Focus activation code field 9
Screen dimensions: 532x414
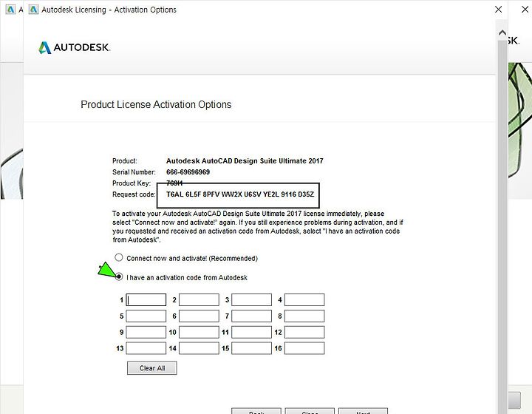(146, 332)
